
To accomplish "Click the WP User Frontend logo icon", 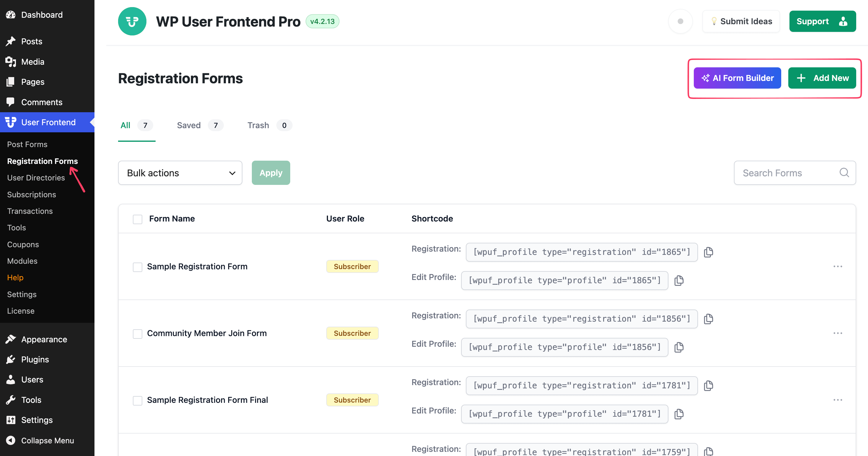I will [132, 21].
